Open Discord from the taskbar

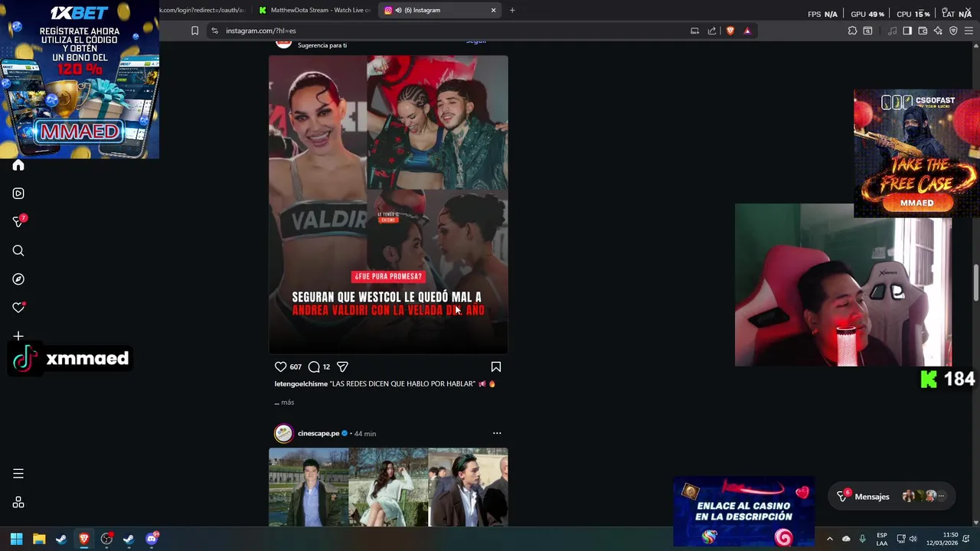tap(152, 539)
